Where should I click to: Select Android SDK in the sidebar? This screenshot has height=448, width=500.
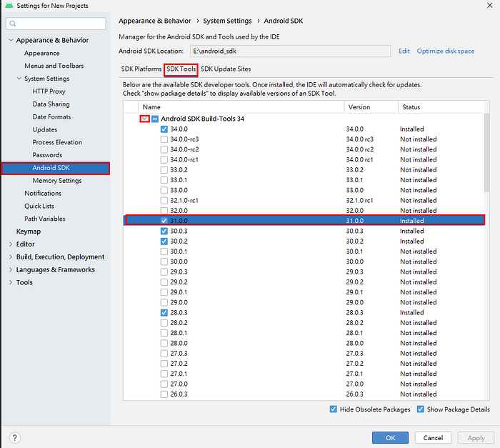pyautogui.click(x=56, y=168)
